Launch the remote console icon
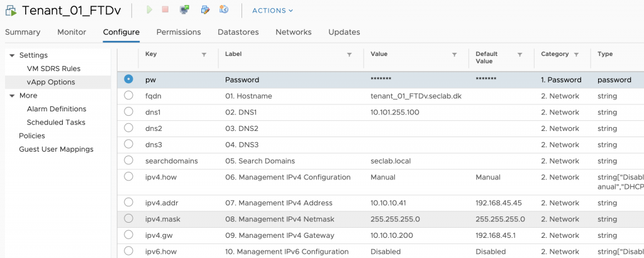 click(x=184, y=10)
